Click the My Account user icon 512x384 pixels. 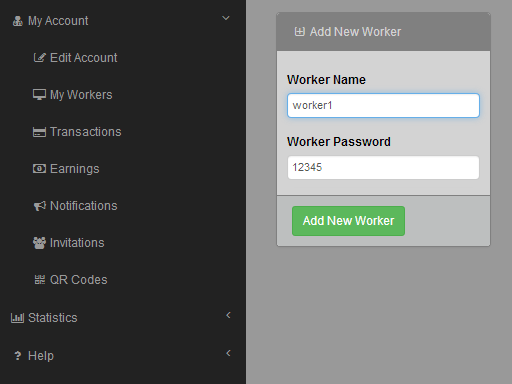pos(17,21)
